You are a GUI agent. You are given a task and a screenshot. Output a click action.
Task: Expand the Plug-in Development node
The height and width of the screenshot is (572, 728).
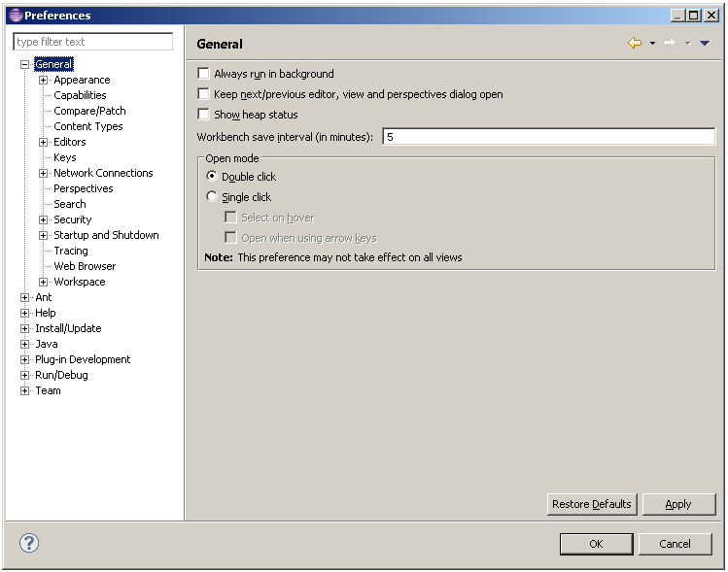pyautogui.click(x=24, y=359)
